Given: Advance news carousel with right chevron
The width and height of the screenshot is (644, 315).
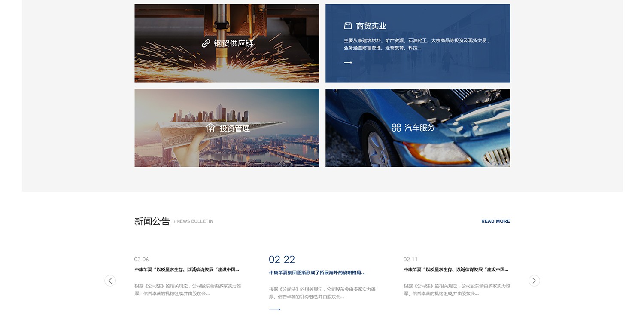Looking at the screenshot, I should (534, 281).
